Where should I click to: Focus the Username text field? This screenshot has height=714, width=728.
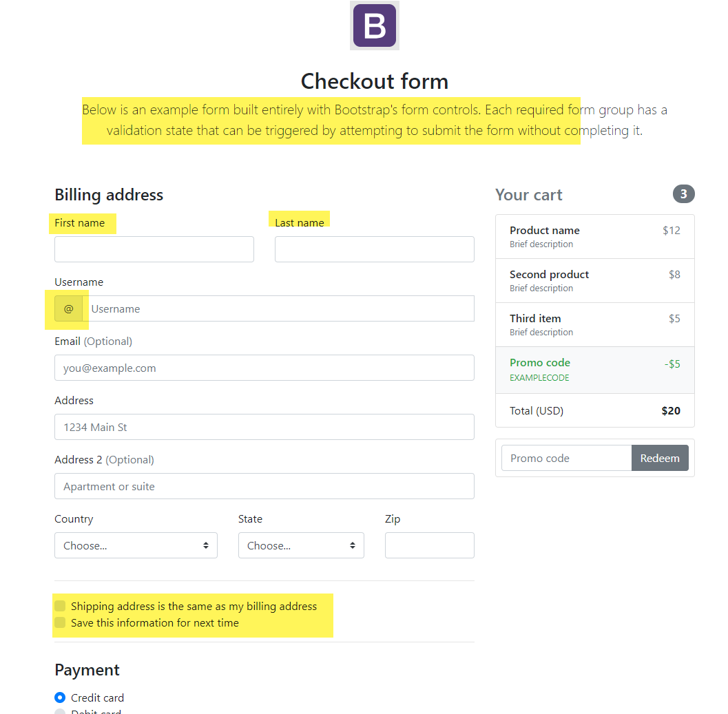278,308
